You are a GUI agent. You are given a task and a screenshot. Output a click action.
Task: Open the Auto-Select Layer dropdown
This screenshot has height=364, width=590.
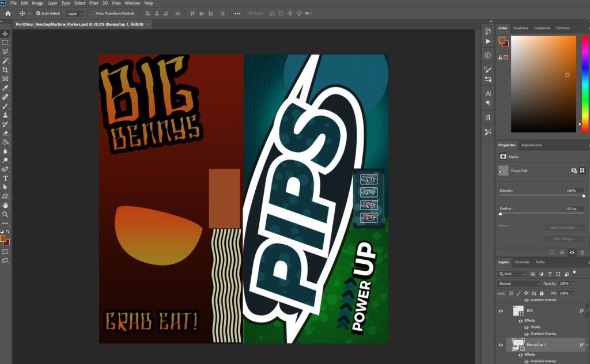[x=75, y=14]
